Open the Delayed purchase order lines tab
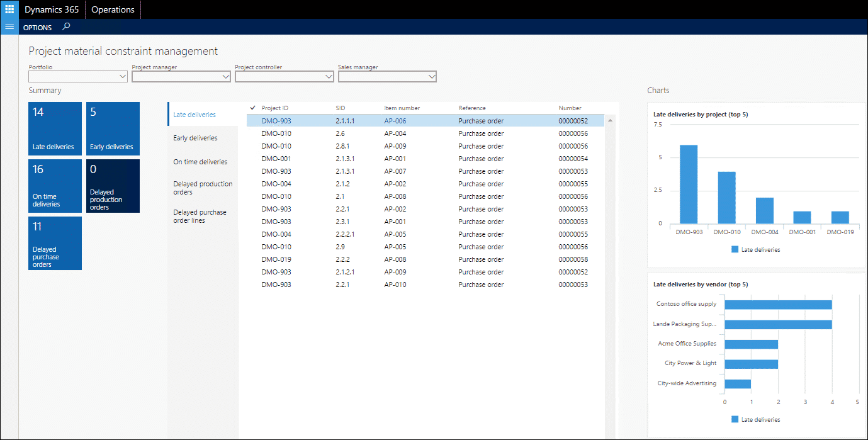This screenshot has width=868, height=440. (203, 216)
